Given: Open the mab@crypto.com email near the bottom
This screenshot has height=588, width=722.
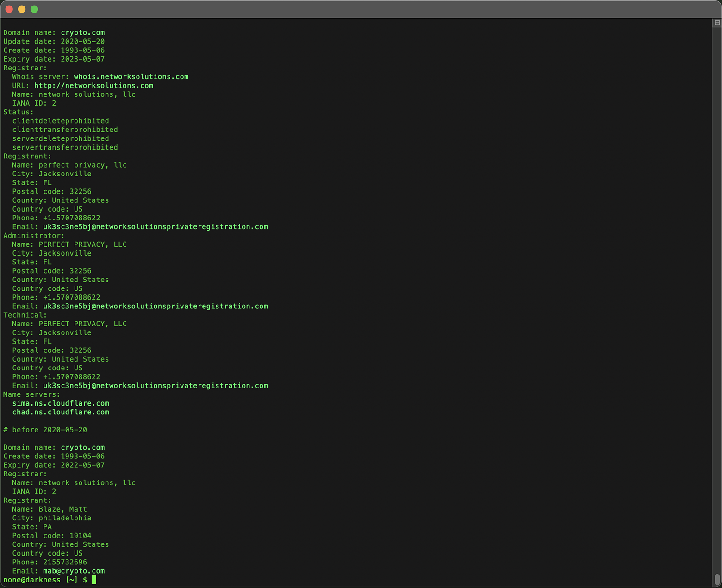Looking at the screenshot, I should 74,571.
